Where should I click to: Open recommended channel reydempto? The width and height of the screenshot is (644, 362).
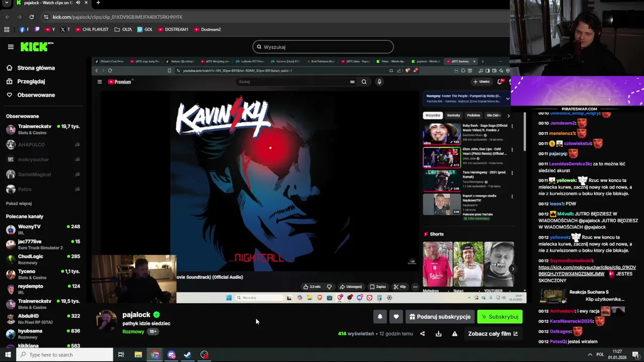(x=43, y=289)
